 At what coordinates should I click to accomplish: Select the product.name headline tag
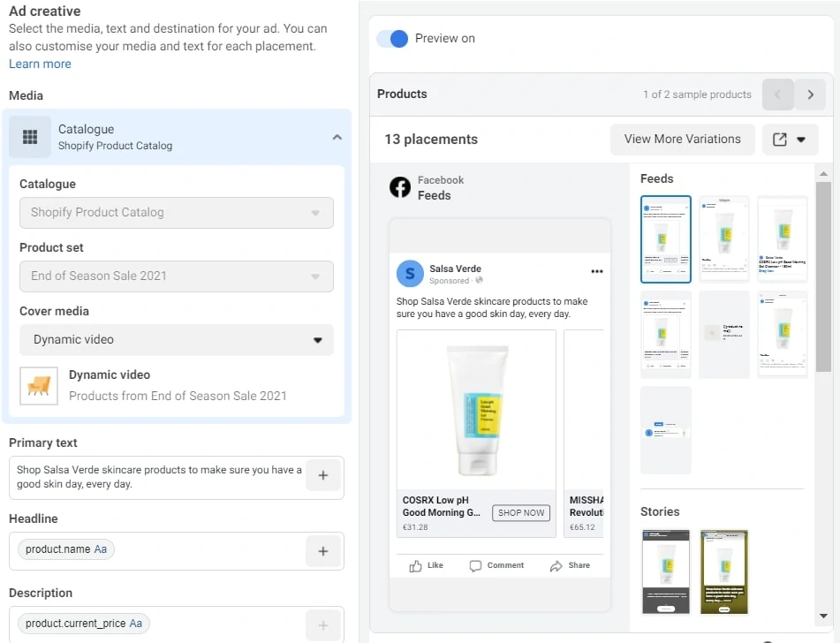pyautogui.click(x=66, y=549)
